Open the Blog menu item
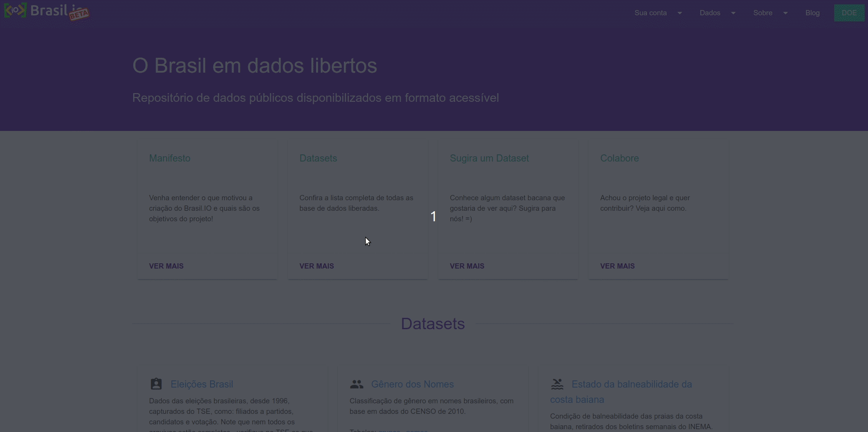868x432 pixels. 812,13
